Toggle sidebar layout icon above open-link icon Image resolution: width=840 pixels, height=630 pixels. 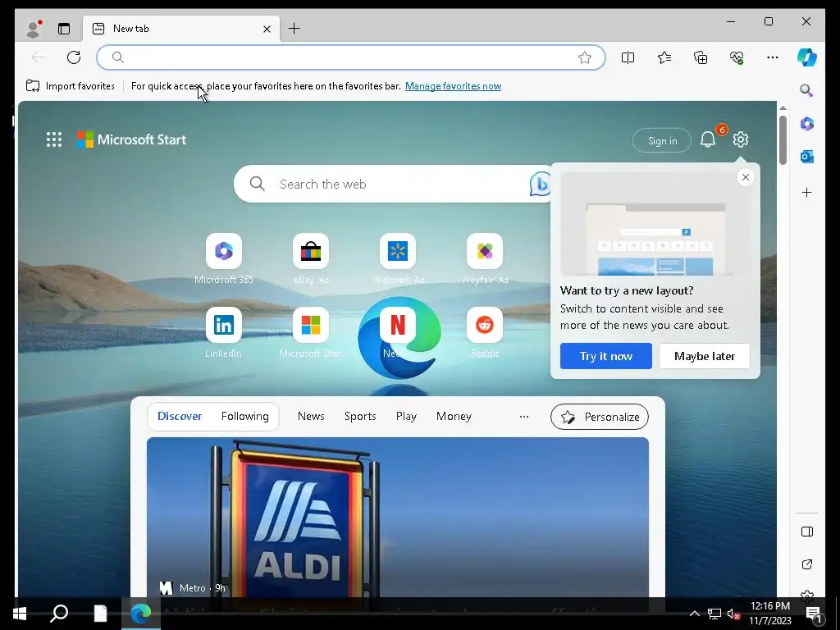pos(807,532)
